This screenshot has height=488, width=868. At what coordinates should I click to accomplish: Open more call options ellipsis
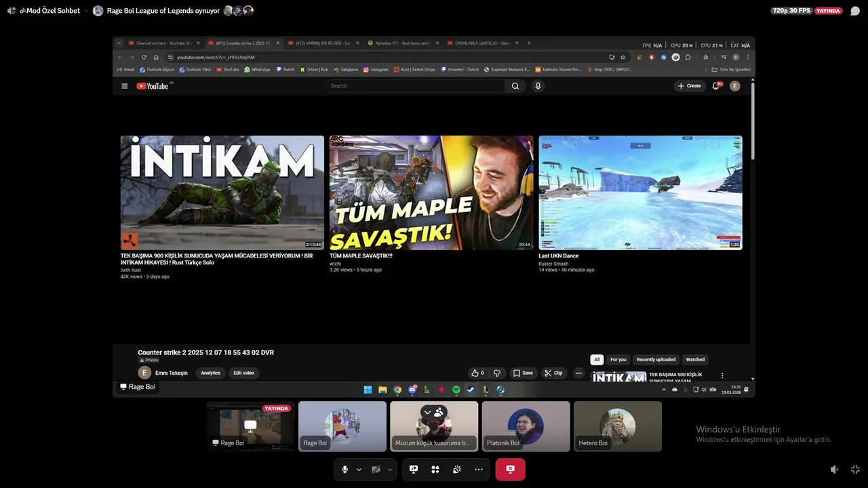click(479, 469)
